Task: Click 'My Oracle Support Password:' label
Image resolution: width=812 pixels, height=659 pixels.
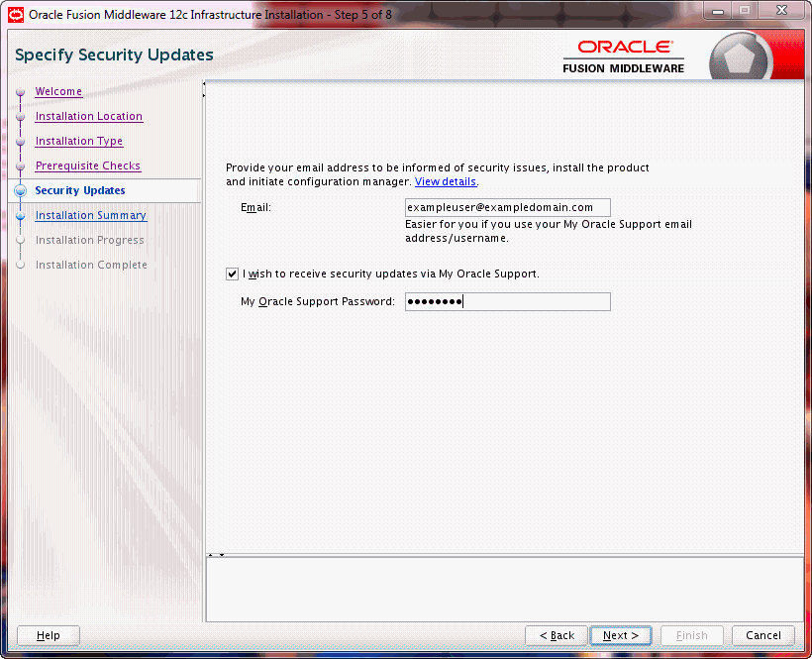Action: tap(318, 301)
